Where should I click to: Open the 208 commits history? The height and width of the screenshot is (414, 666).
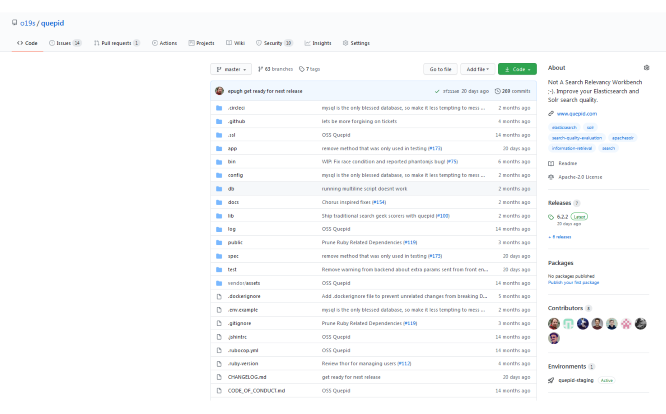pos(513,91)
